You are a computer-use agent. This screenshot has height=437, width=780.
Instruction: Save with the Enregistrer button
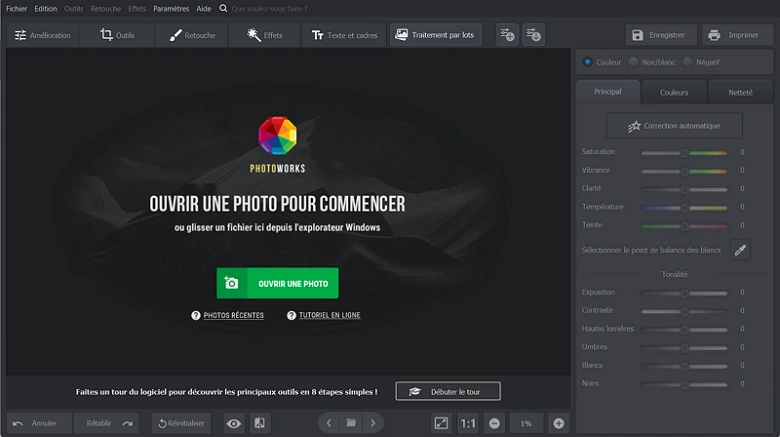660,35
